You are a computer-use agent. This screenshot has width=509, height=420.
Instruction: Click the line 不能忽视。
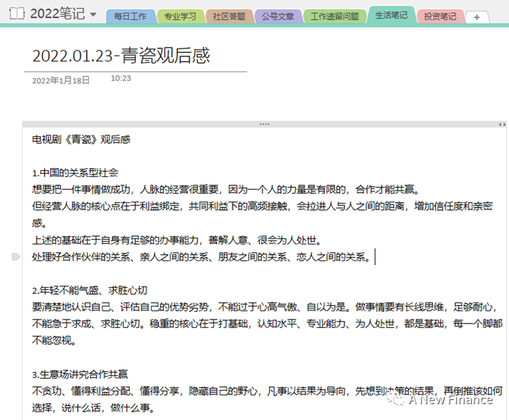click(x=54, y=340)
